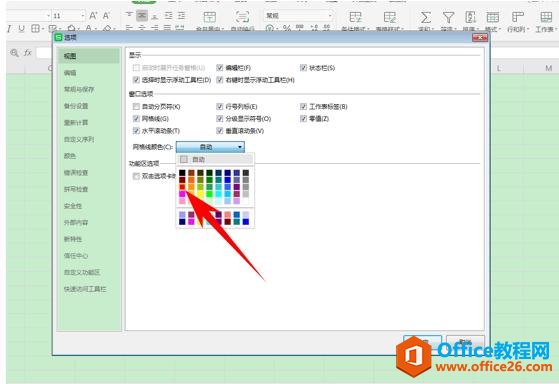Image resolution: width=559 pixels, height=384 pixels.
Task: Toggle the 行号列标(E) checkbox
Action: coord(220,106)
